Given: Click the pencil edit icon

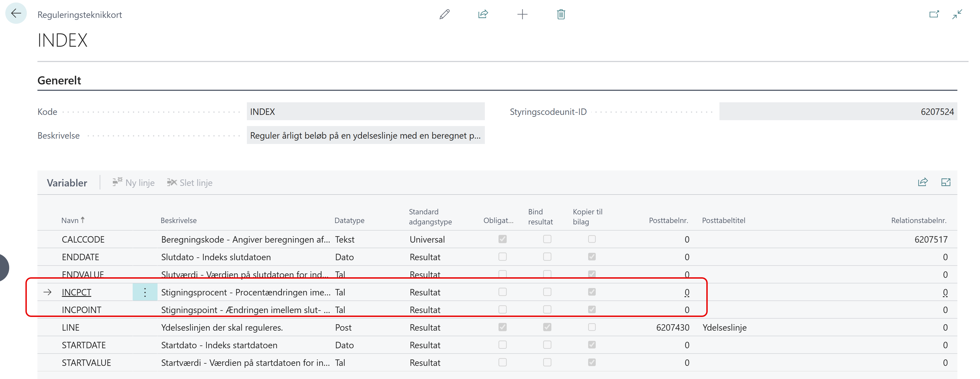Looking at the screenshot, I should (444, 15).
